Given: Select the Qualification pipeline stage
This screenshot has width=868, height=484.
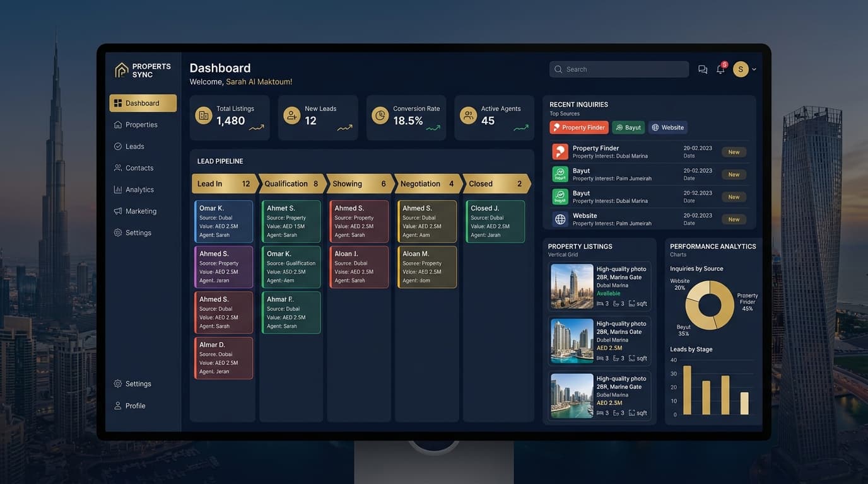Looking at the screenshot, I should pos(292,183).
